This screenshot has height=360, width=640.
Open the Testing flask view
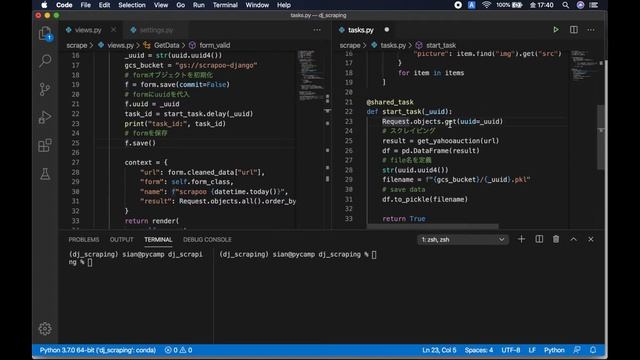click(45, 174)
